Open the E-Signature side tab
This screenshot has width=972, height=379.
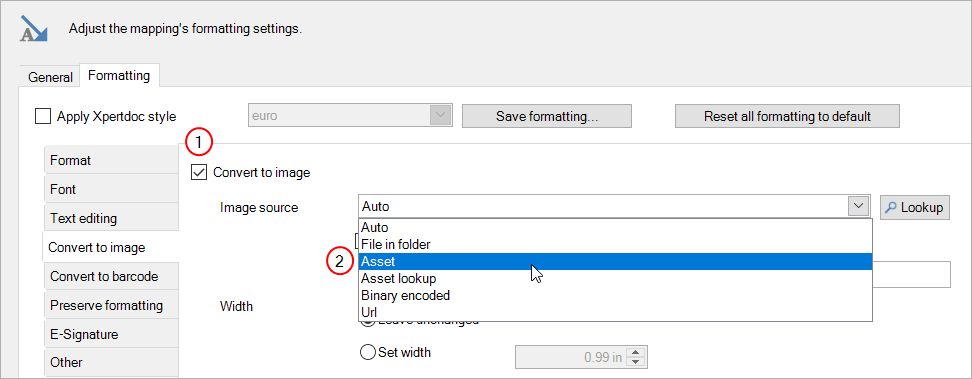tap(112, 334)
